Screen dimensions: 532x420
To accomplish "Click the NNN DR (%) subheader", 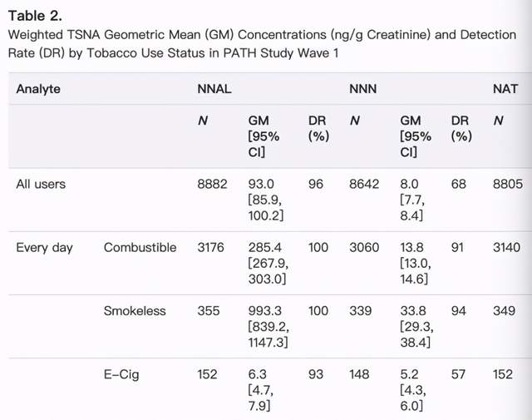I will click(x=461, y=128).
